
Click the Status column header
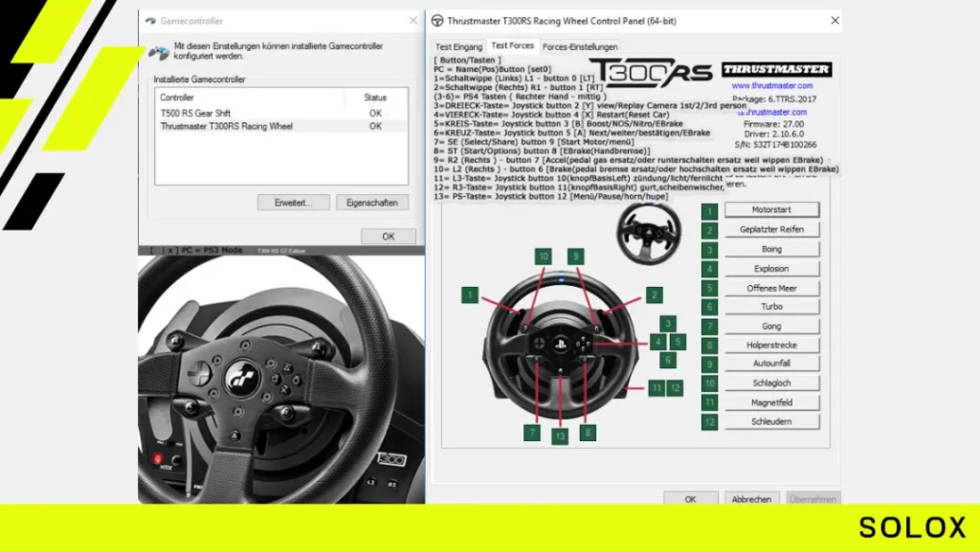click(375, 98)
